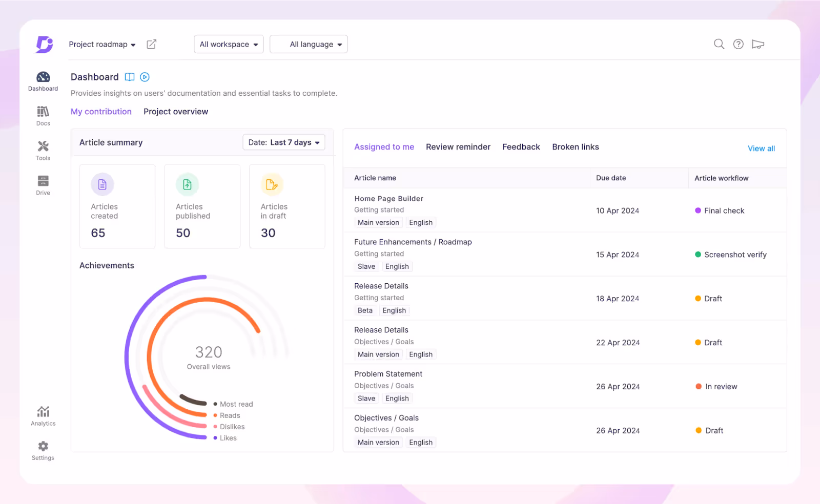Select the Feedback tab
This screenshot has height=504, width=820.
[521, 147]
